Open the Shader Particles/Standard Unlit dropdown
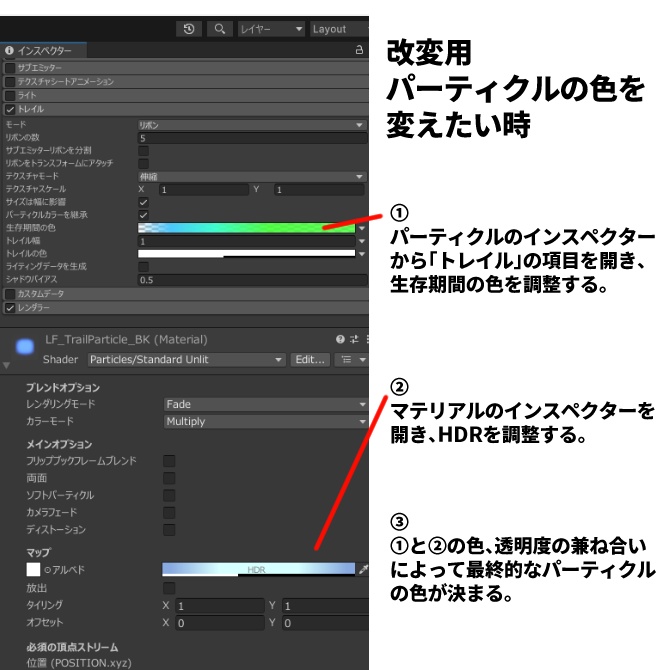The image size is (670, 670). click(187, 360)
